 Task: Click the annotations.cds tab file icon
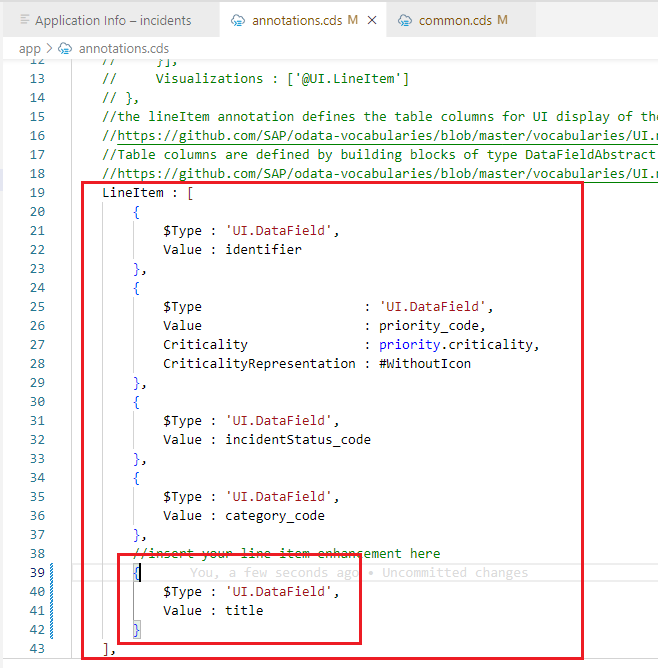pyautogui.click(x=238, y=20)
